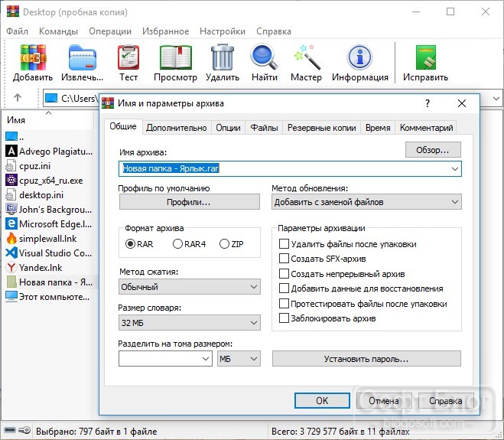Screen dimensions: 504x440
Task: Click the Добавить toolbar icon
Action: coord(33,58)
